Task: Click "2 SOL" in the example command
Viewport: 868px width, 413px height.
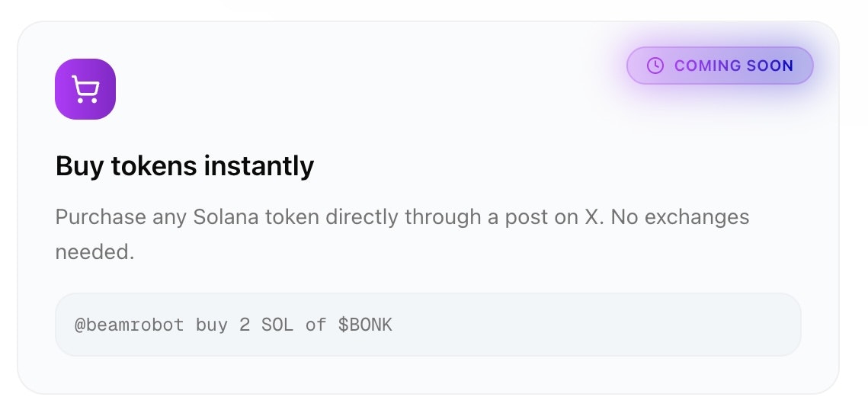Action: coord(266,325)
